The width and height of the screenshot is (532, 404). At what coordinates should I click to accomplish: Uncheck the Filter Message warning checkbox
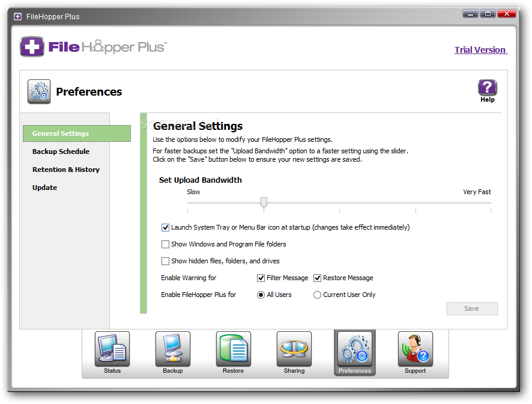pos(261,278)
